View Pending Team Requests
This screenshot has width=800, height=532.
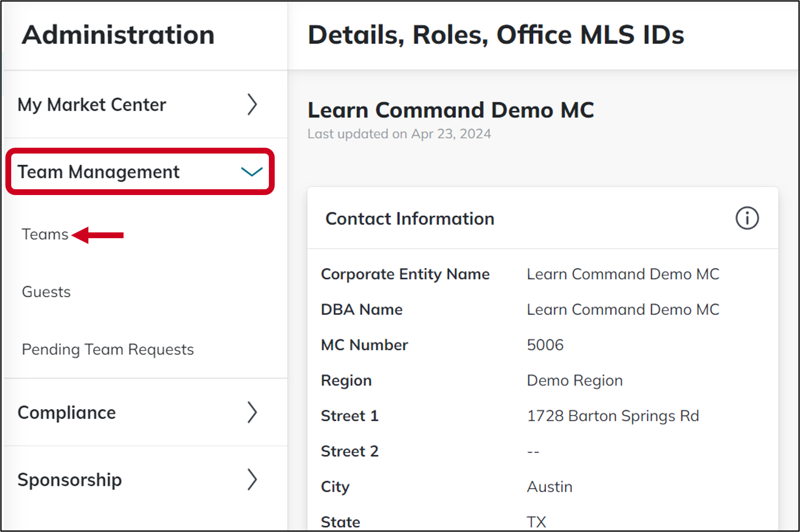point(107,349)
